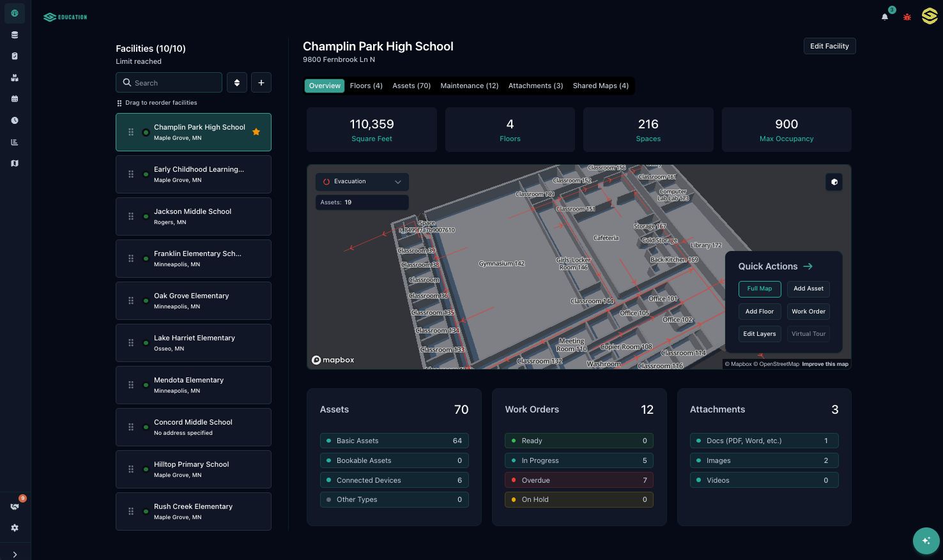Open the Maintenance (12) tab
This screenshot has height=560, width=943.
[x=469, y=86]
